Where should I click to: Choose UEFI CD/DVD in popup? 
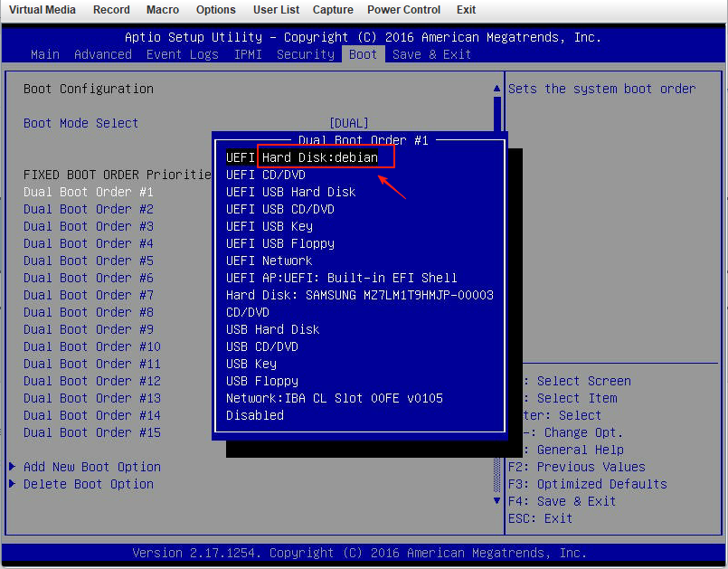point(266,175)
